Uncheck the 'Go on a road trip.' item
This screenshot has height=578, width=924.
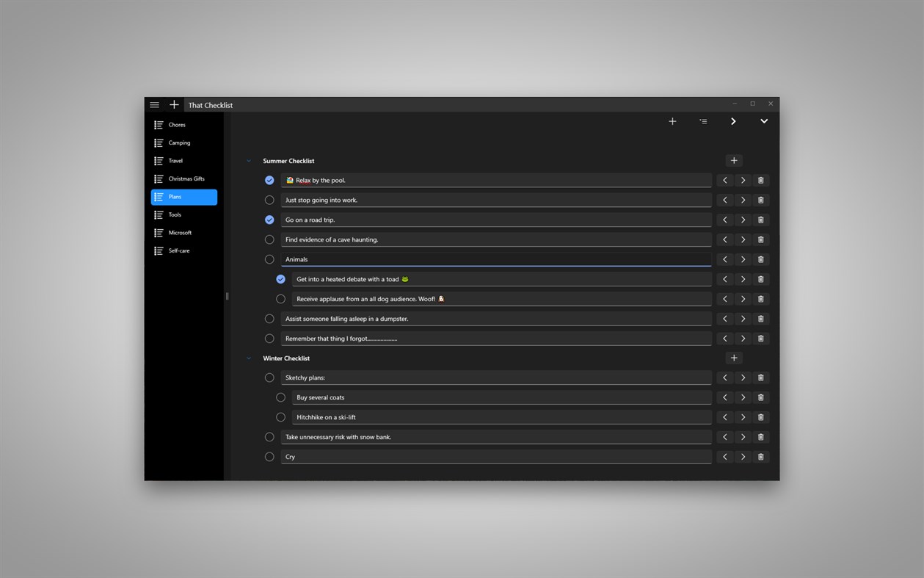[269, 219]
